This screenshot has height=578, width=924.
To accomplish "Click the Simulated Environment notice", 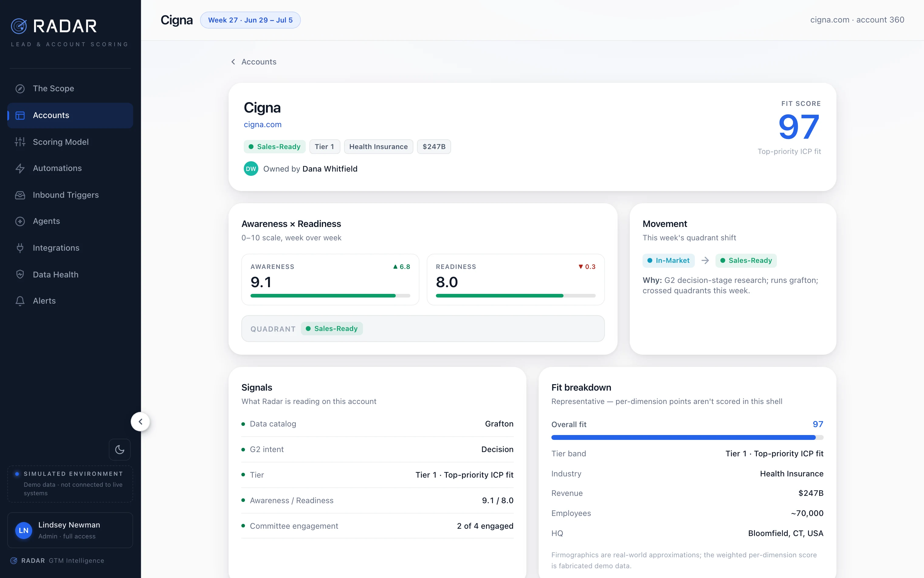I will 70,484.
